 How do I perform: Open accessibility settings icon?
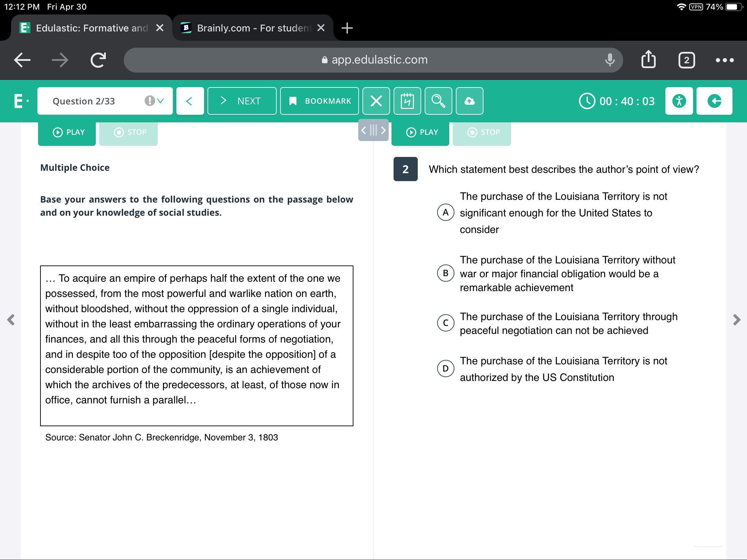(679, 101)
